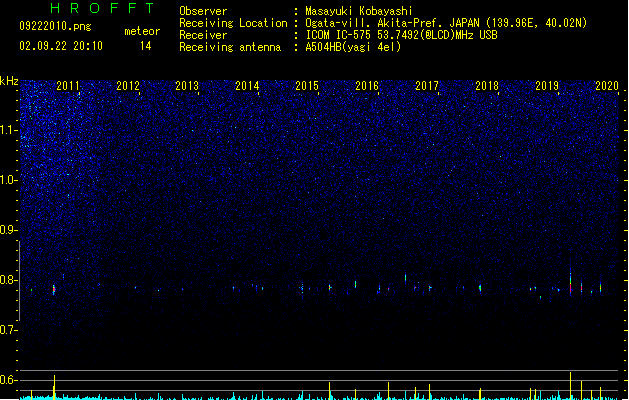Select observer name Masayuki Kobayashi
This screenshot has width=629, height=400.
[x=359, y=11]
